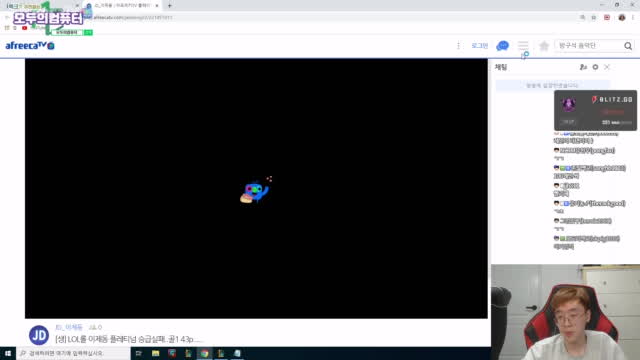This screenshot has width=640, height=360.
Task: Open chat settings gear icon
Action: click(595, 67)
